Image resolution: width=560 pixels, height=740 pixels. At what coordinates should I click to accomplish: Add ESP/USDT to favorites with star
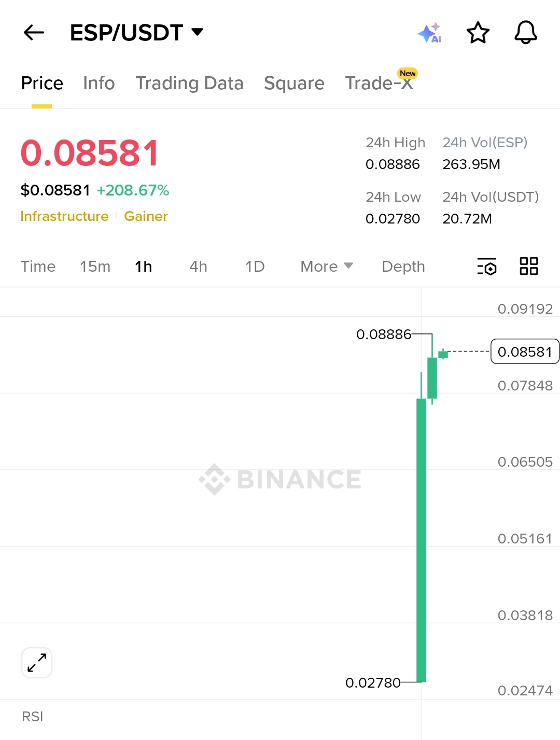478,33
